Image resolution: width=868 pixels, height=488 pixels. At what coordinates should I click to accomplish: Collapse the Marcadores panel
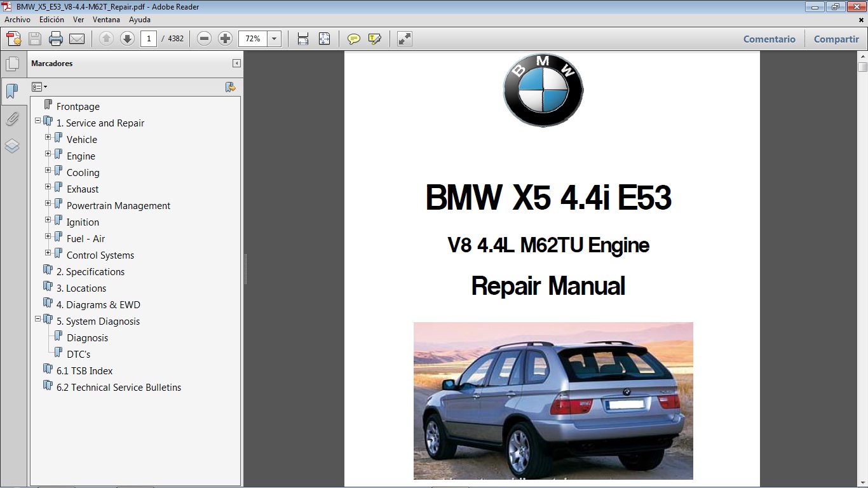(x=237, y=64)
